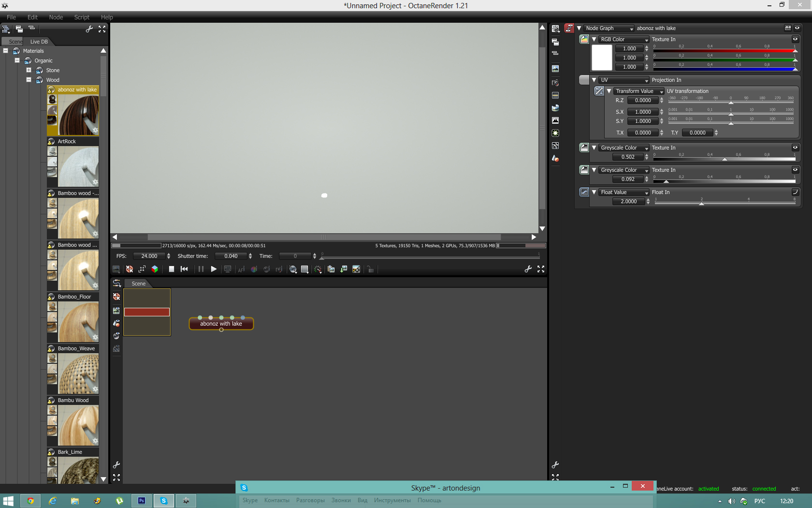Click the gauge icon in the render toolbar

tap(318, 269)
